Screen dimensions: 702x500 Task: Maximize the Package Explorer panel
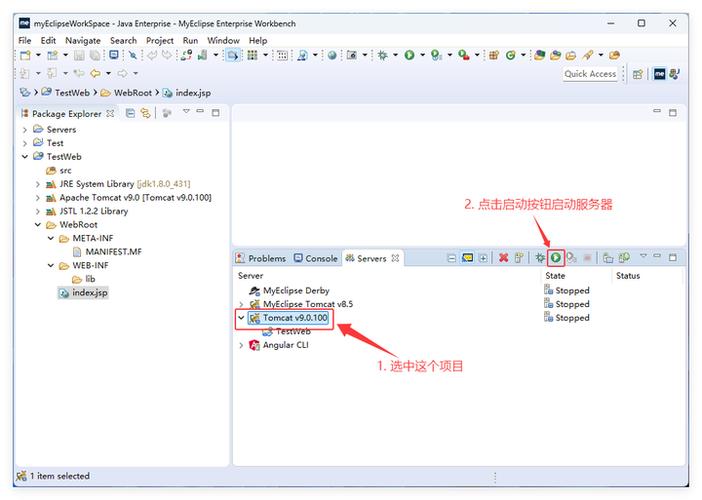tap(215, 112)
